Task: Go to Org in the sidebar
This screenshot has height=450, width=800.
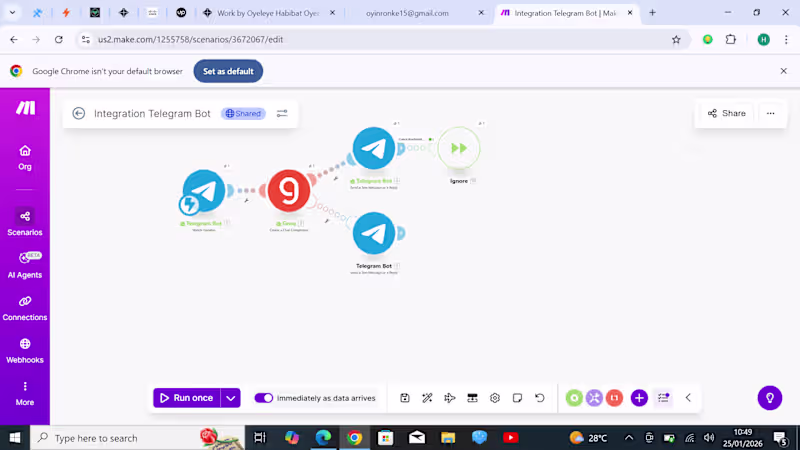Action: click(24, 158)
